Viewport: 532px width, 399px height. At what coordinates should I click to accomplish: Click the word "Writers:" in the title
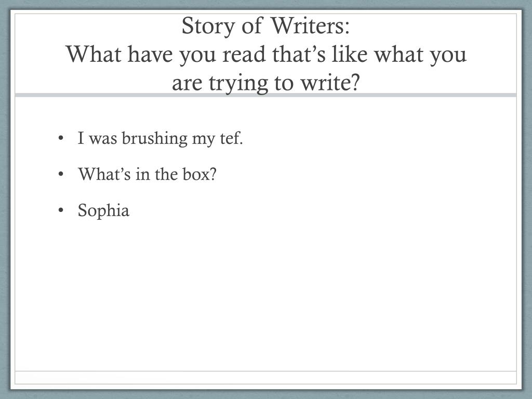pos(310,25)
